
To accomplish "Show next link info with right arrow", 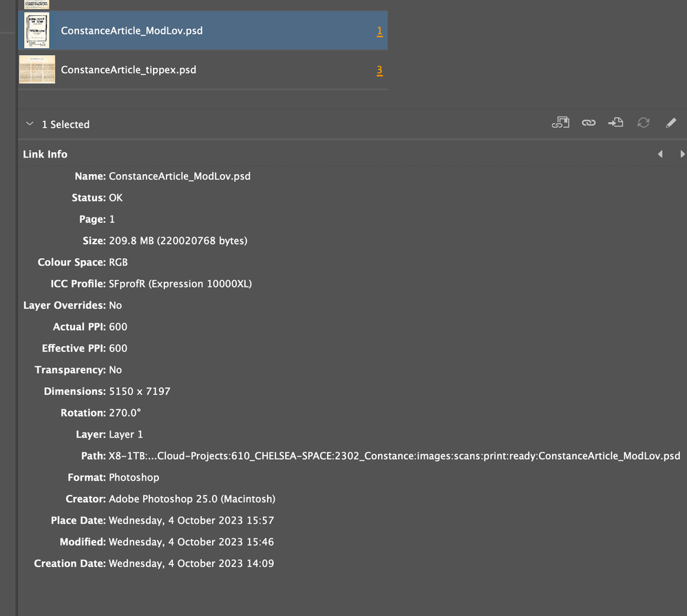I will [x=682, y=154].
